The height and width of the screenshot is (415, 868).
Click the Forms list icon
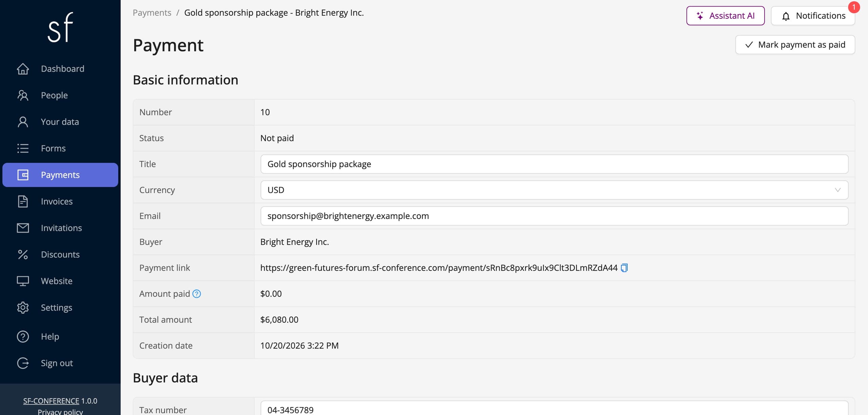[23, 148]
